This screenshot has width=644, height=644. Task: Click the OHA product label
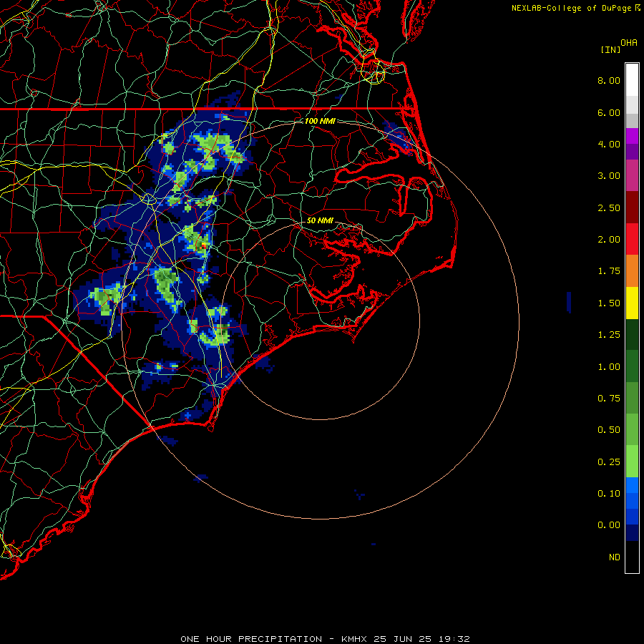[x=629, y=43]
